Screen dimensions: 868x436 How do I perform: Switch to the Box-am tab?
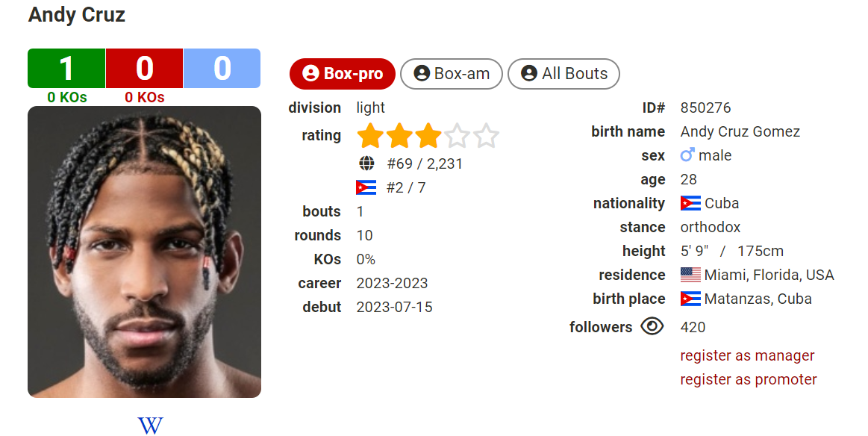tap(451, 74)
